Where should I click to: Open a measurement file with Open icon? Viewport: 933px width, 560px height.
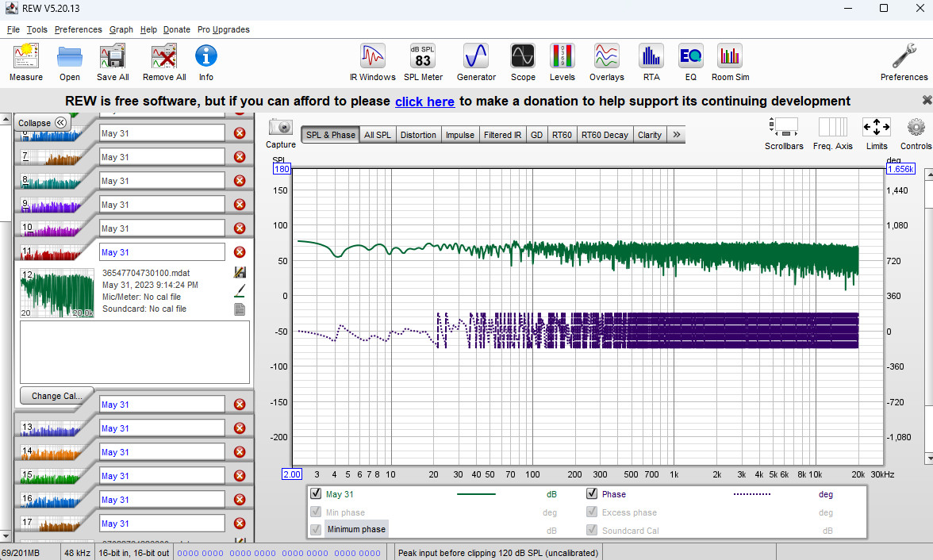tap(70, 57)
